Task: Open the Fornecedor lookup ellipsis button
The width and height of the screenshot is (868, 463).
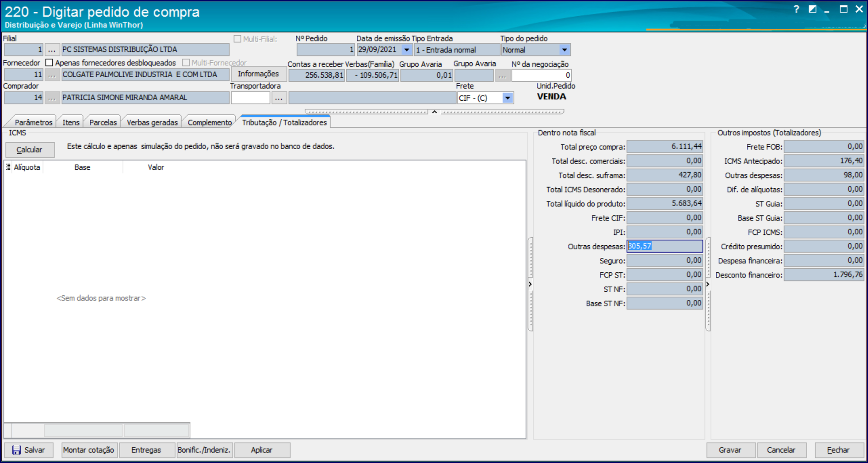Action: pyautogui.click(x=52, y=75)
